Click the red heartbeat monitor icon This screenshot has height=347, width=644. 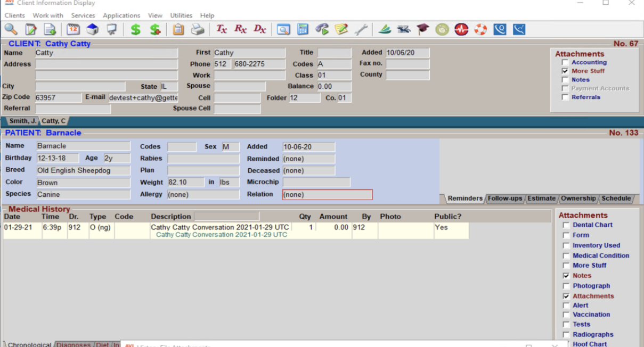(x=461, y=29)
